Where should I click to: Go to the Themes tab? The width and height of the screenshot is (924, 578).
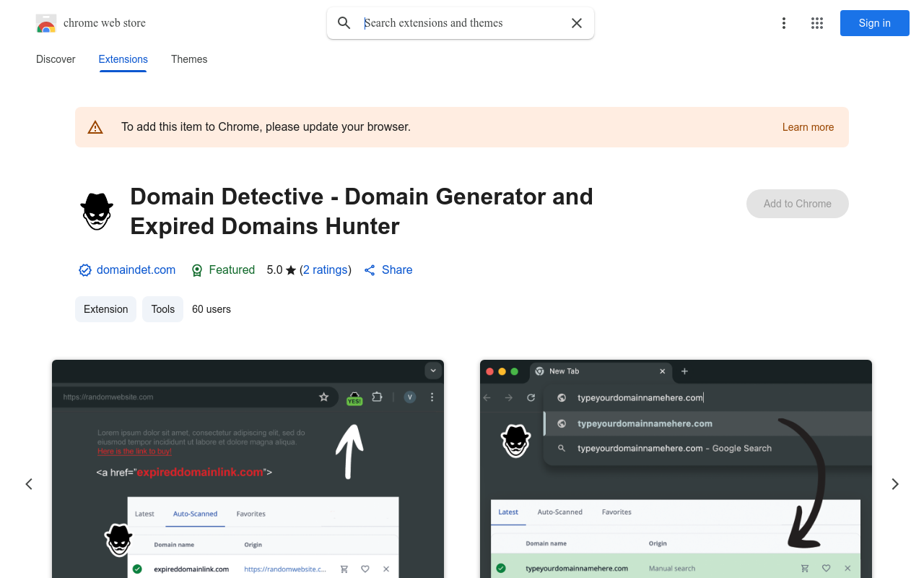point(189,59)
